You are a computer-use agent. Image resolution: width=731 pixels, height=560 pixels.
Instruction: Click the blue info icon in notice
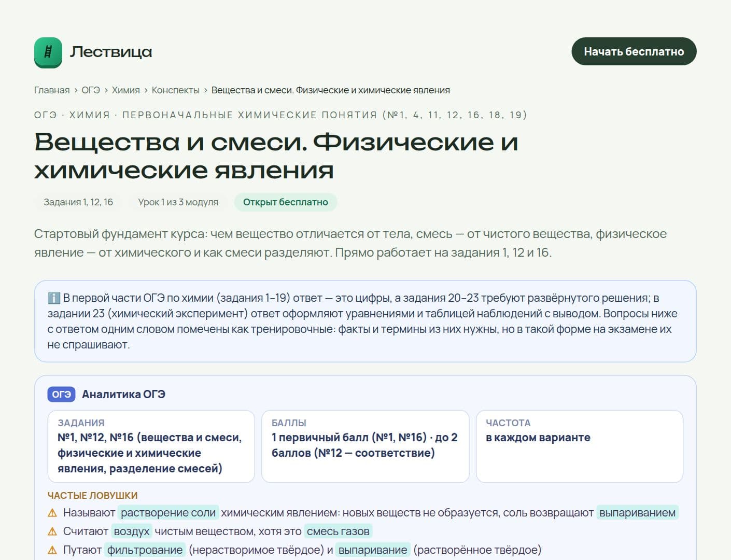click(x=54, y=298)
